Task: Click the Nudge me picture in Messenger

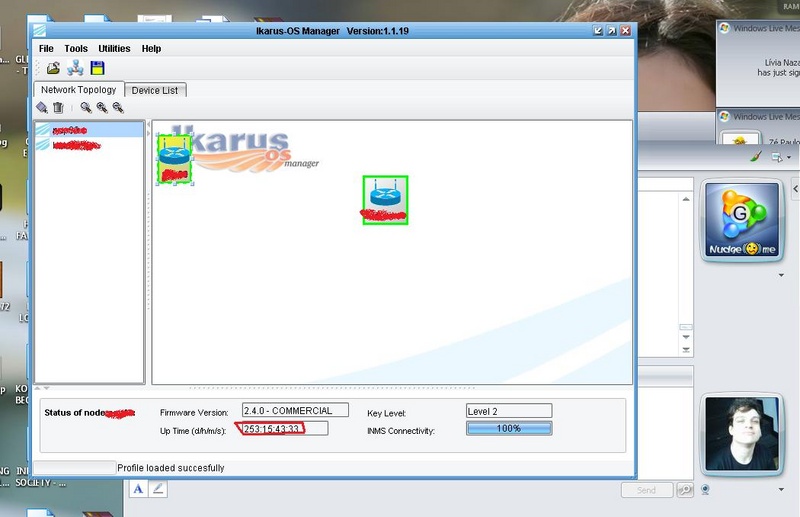Action: pos(742,220)
